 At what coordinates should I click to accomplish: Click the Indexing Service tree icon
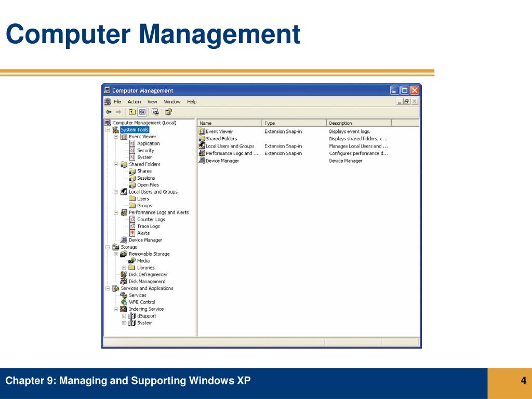124,309
